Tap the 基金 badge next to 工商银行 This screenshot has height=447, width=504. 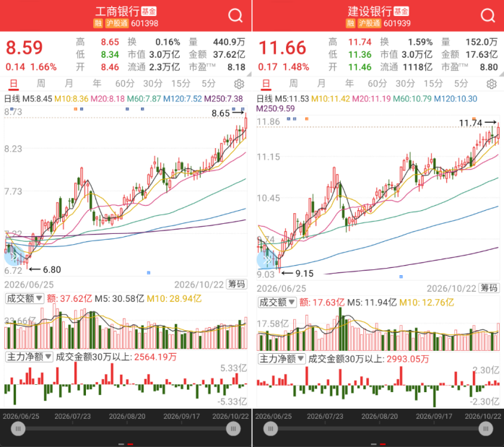149,12
